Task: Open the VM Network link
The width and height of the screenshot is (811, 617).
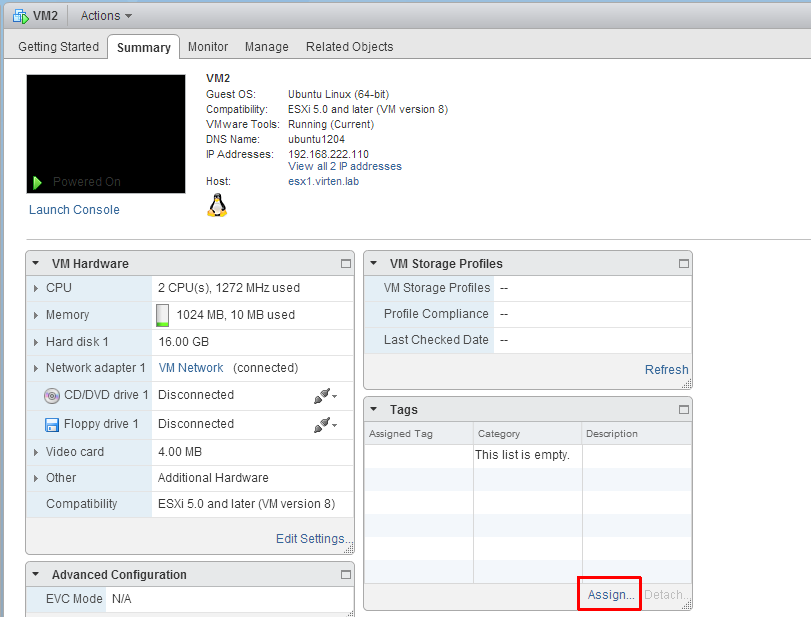Action: tap(191, 368)
